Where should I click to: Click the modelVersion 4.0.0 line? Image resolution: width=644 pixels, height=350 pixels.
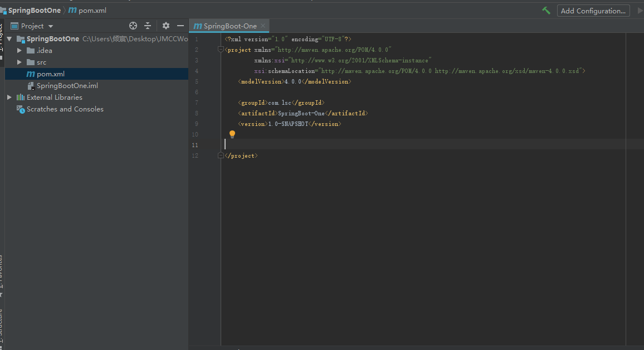point(295,82)
